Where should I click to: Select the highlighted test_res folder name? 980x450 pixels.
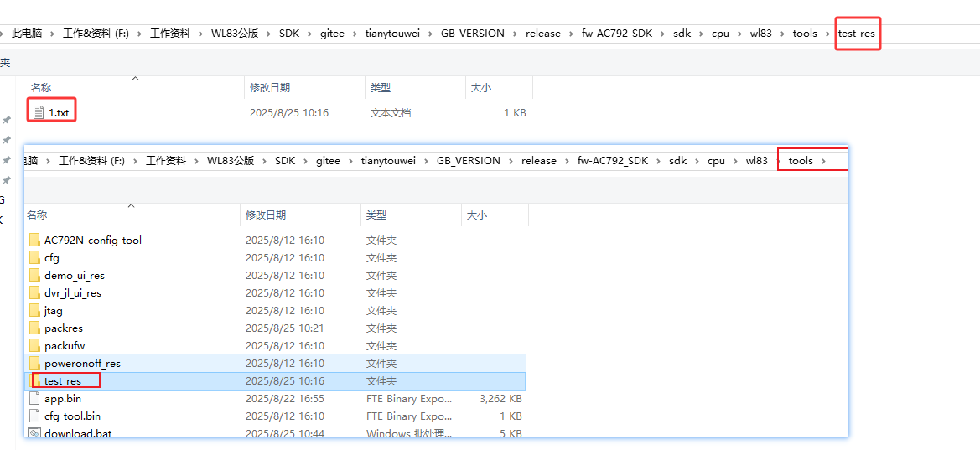tap(63, 380)
